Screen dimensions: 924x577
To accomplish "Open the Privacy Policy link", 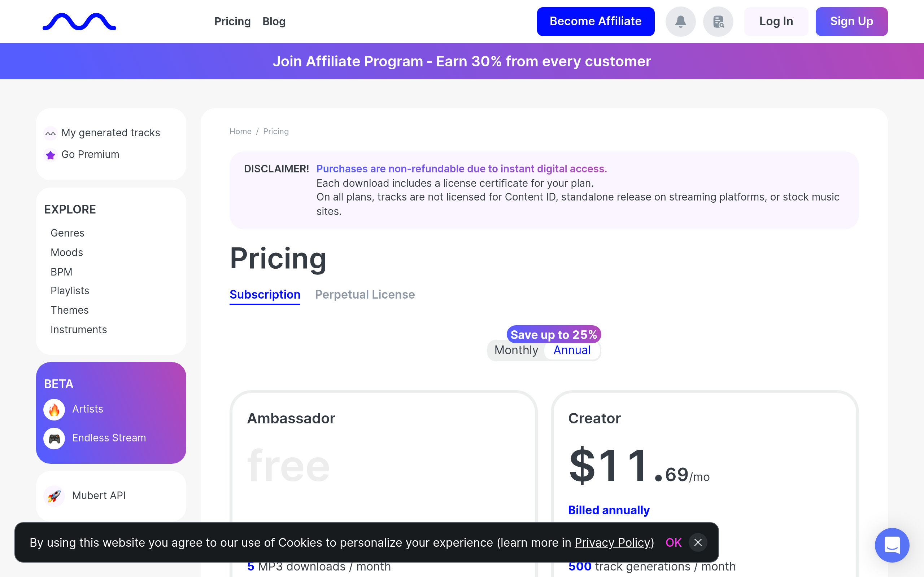I will click(x=613, y=542).
